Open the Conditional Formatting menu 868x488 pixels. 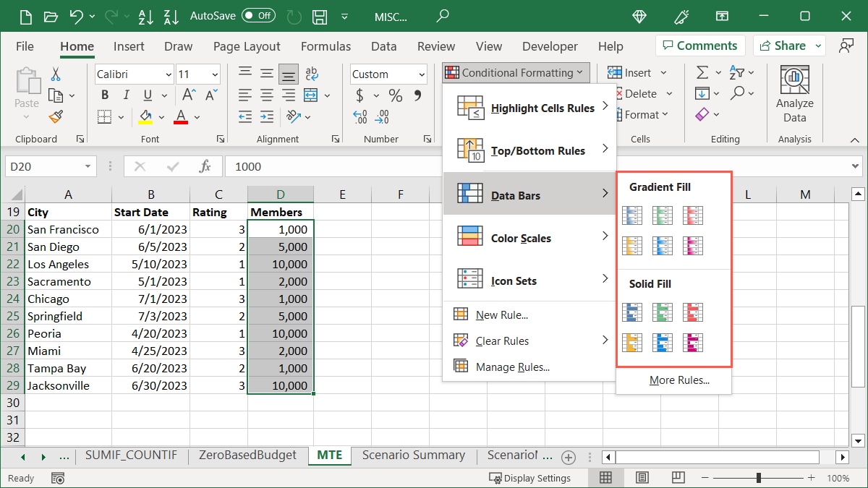click(515, 72)
